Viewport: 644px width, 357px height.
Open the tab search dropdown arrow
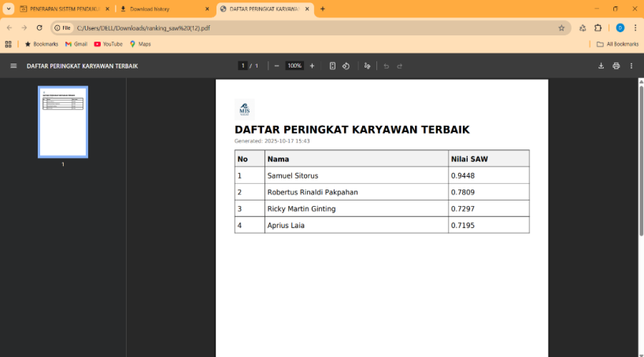pos(8,9)
